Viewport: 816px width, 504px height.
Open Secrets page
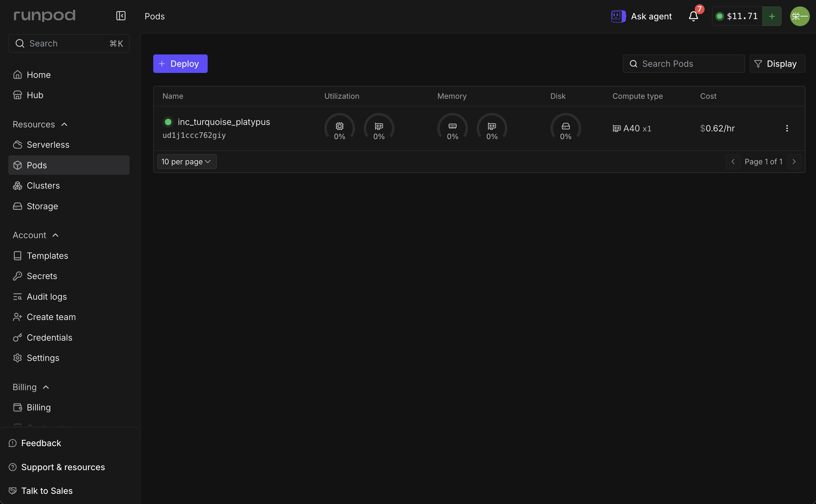tap(69, 276)
